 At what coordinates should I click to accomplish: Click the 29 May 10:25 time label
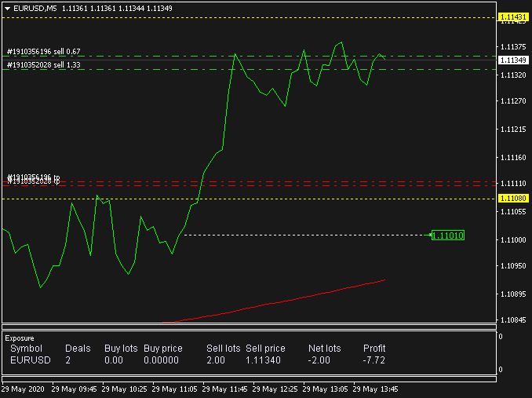pos(124,389)
